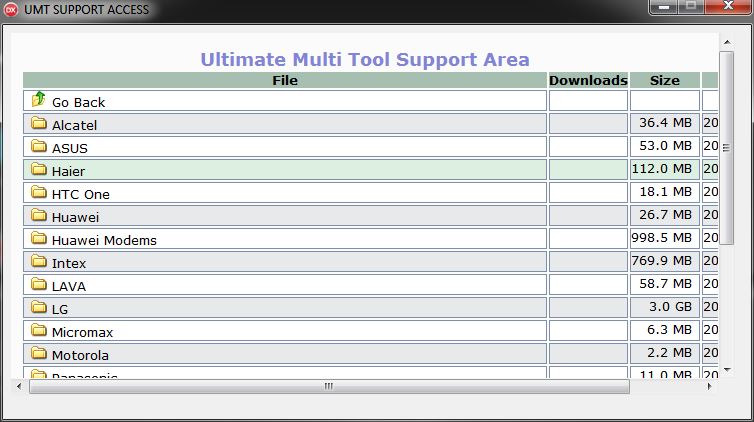Select the 998.5 MB size cell
The image size is (754, 422).
pyautogui.click(x=665, y=239)
